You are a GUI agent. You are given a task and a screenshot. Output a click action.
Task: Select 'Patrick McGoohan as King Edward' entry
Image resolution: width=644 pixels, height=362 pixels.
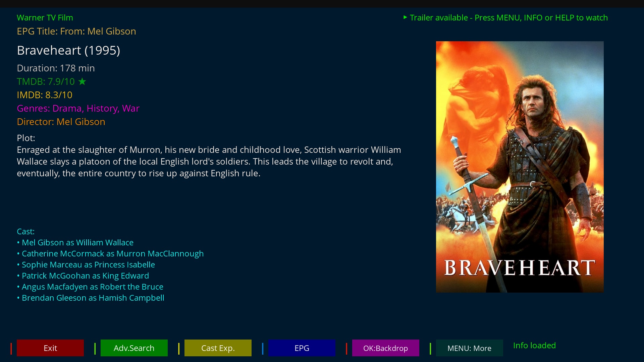coord(83,276)
